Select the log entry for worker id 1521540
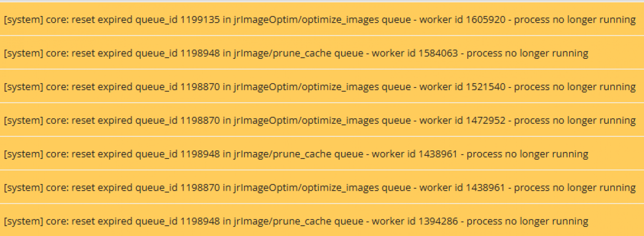Screen dimensions: 644x236 pyautogui.click(x=322, y=87)
